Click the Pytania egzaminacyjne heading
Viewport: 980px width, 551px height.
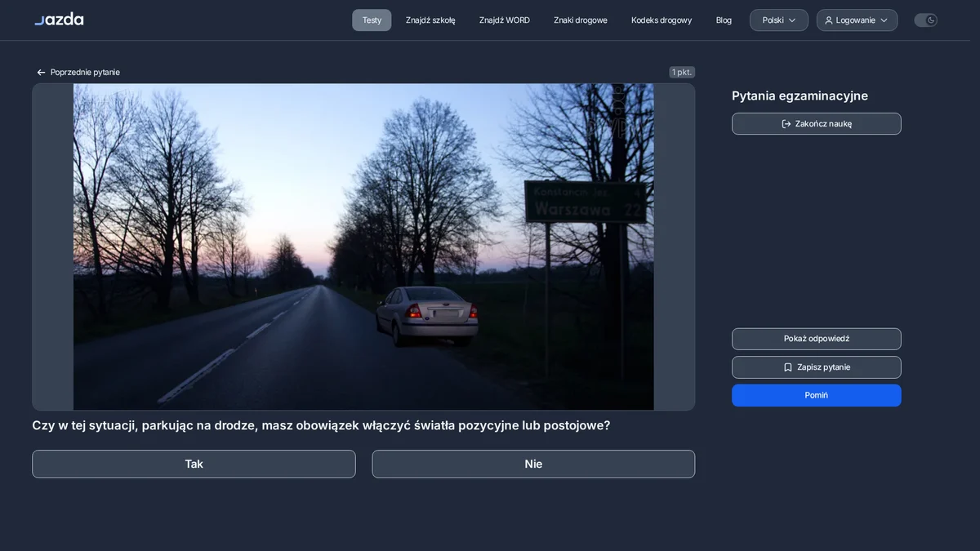(800, 96)
